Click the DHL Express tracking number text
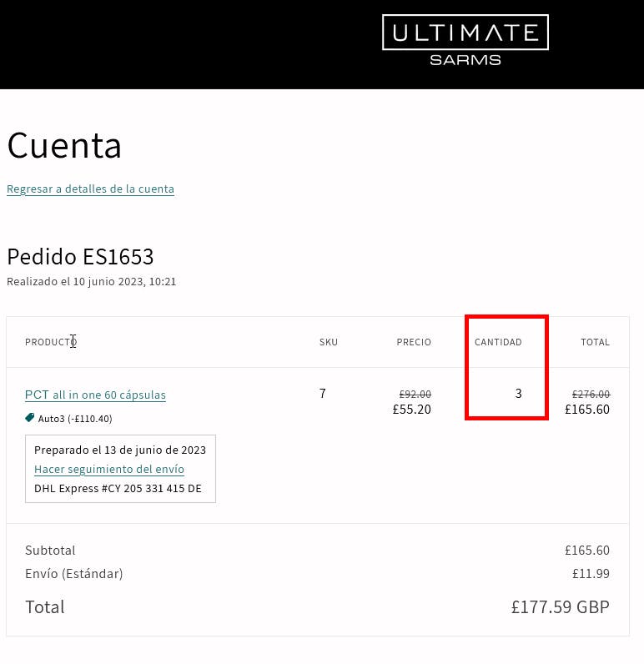This screenshot has width=644, height=664. 118,489
